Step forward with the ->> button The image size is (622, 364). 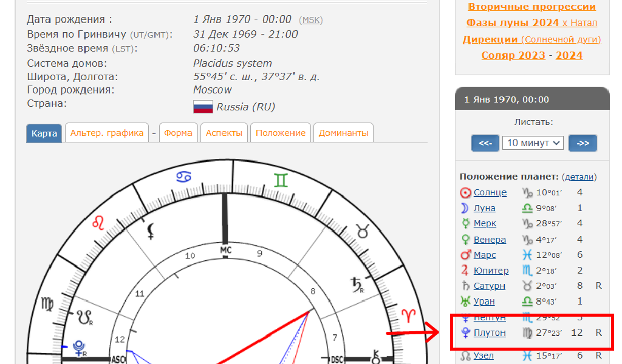tap(583, 143)
